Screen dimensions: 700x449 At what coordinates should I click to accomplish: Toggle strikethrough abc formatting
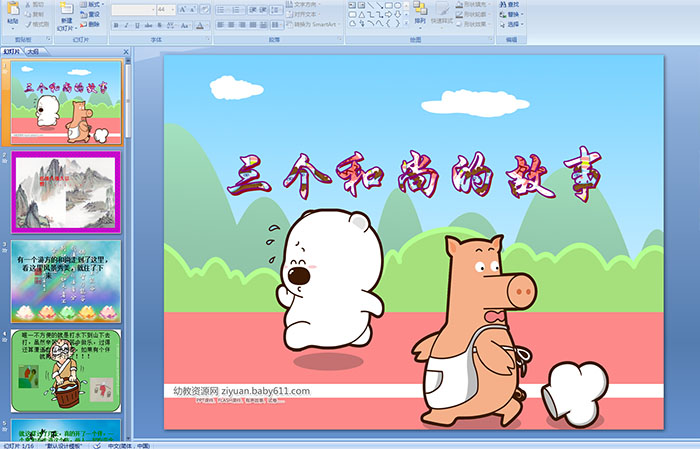coord(148,25)
